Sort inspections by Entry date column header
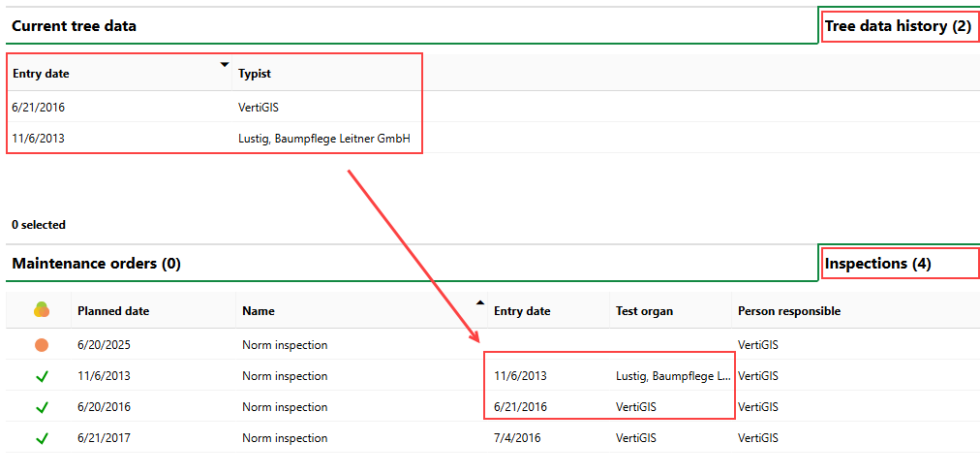Viewport: 980px width, 475px height. (522, 311)
